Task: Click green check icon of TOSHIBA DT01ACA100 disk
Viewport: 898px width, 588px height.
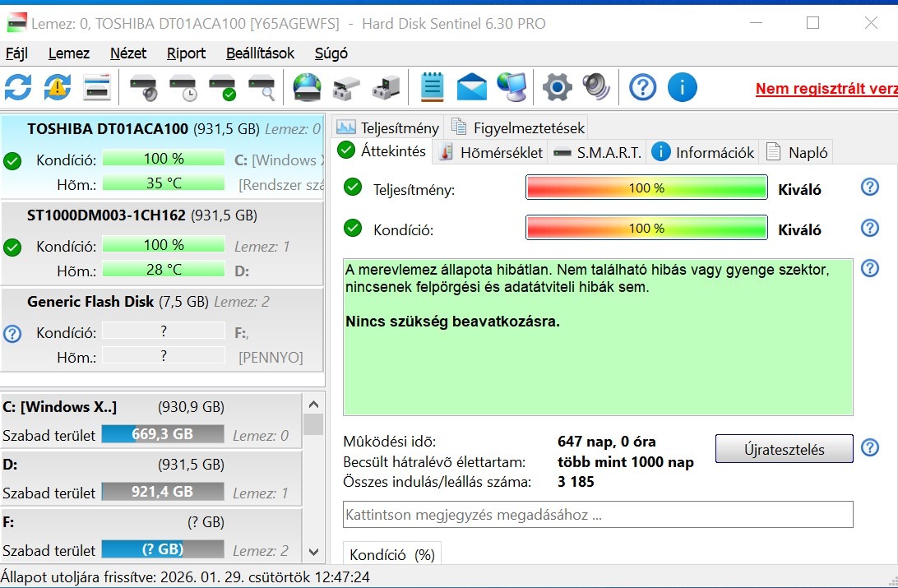Action: click(x=12, y=161)
